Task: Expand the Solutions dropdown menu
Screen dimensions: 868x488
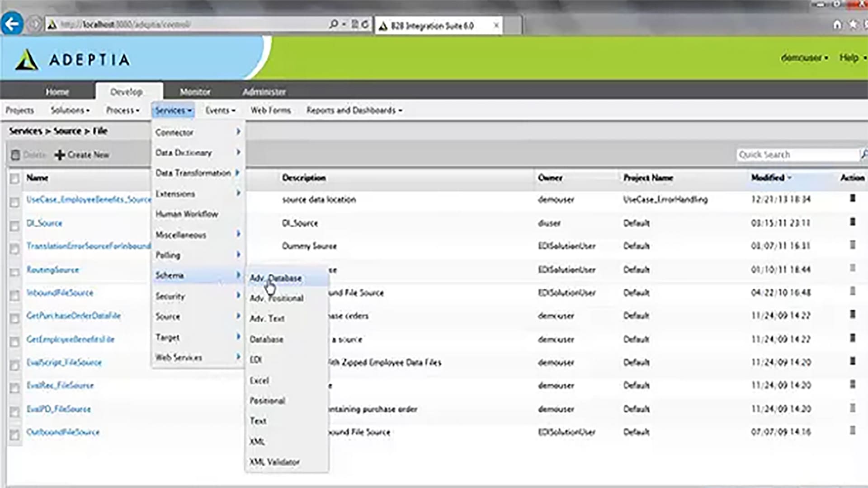Action: (x=70, y=110)
